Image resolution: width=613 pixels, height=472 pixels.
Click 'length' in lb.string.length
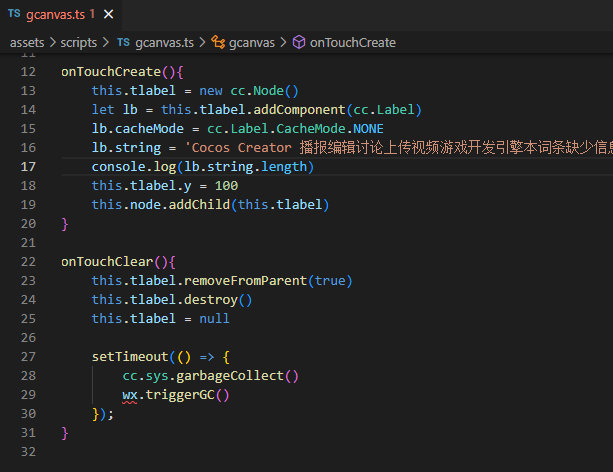coord(284,167)
